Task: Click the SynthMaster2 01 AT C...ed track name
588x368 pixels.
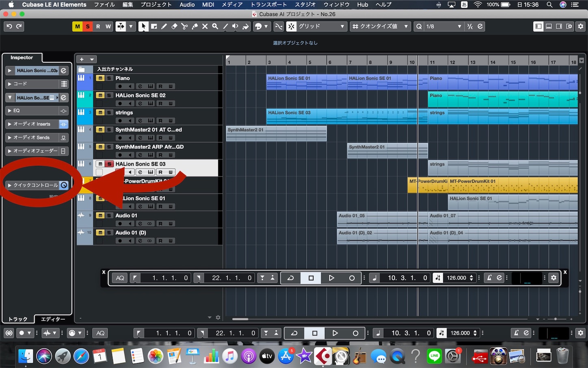Action: (149, 130)
